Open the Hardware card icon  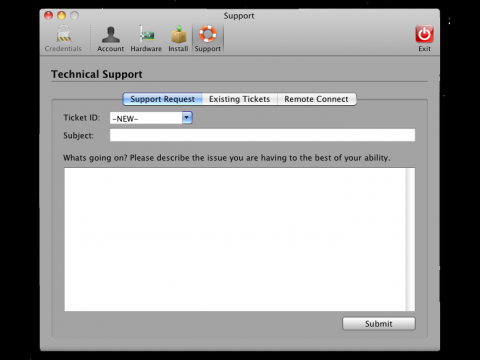pyautogui.click(x=146, y=34)
